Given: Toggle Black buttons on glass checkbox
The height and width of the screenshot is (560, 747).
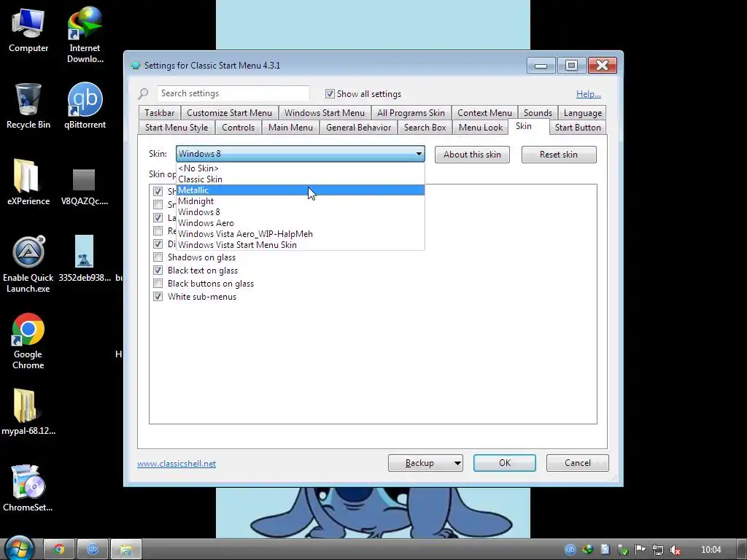Looking at the screenshot, I should coord(158,284).
